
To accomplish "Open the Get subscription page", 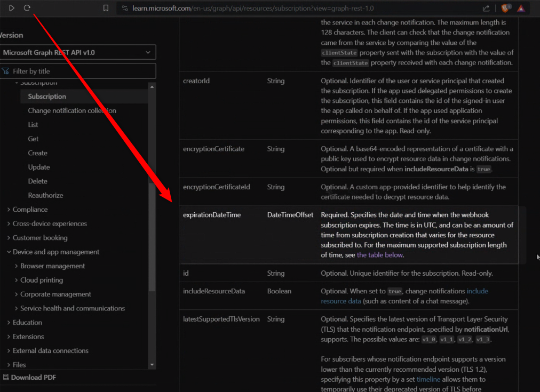I will pos(34,139).
